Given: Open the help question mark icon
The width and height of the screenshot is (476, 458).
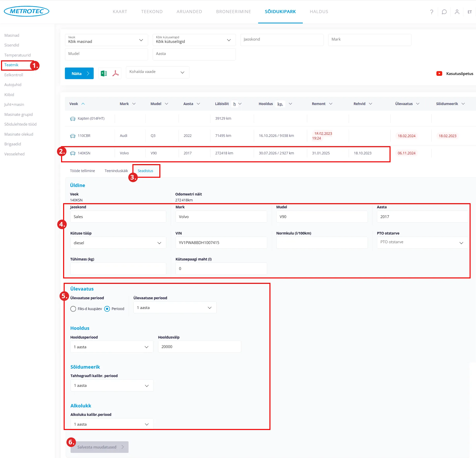Looking at the screenshot, I should point(432,12).
